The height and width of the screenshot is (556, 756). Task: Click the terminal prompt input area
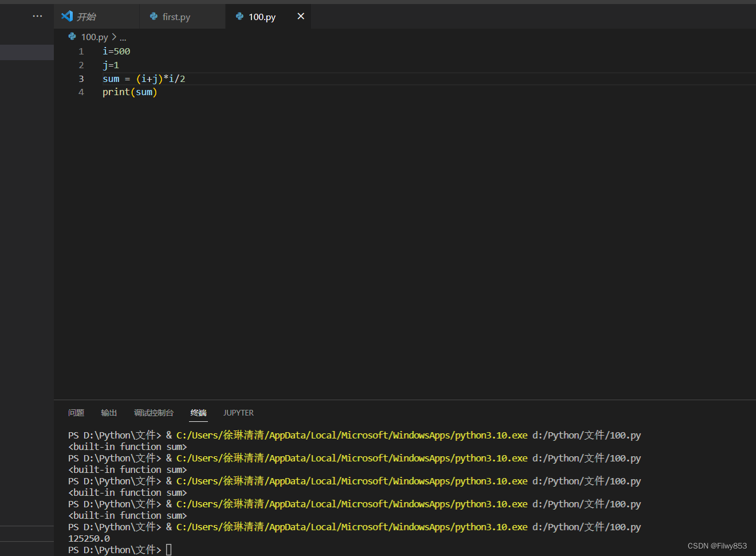[x=169, y=549]
